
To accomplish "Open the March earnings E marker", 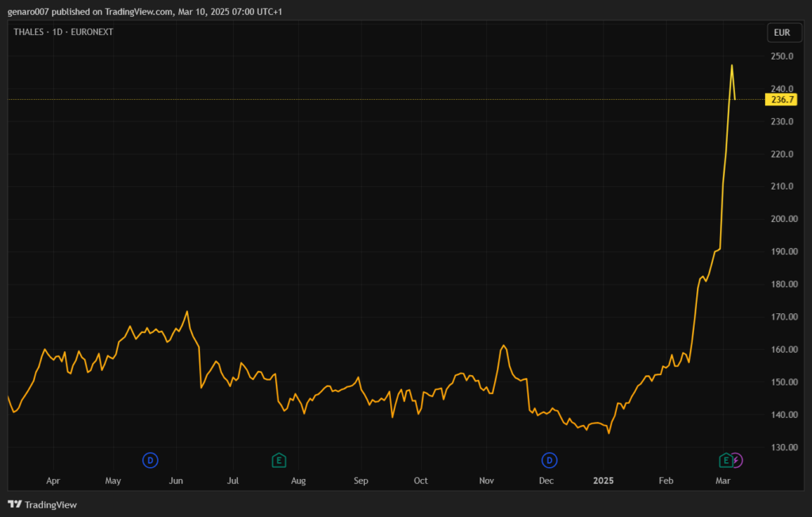I will (725, 460).
